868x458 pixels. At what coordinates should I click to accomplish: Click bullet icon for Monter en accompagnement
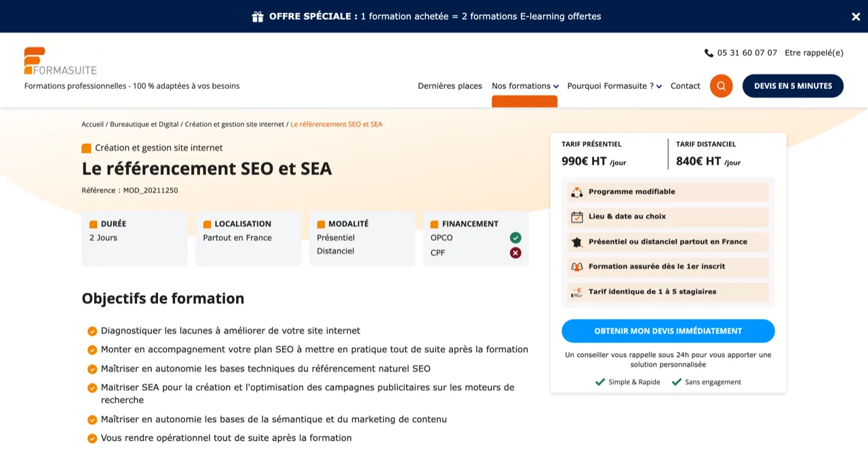click(x=92, y=350)
